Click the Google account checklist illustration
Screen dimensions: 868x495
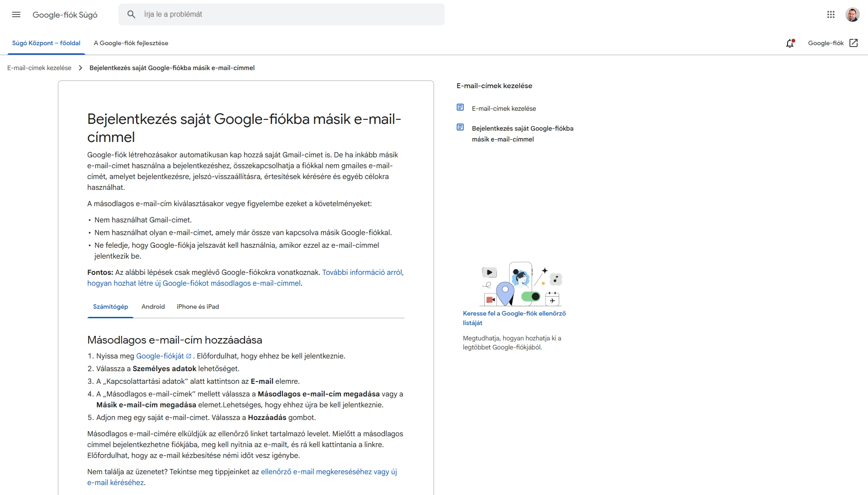[x=521, y=284]
